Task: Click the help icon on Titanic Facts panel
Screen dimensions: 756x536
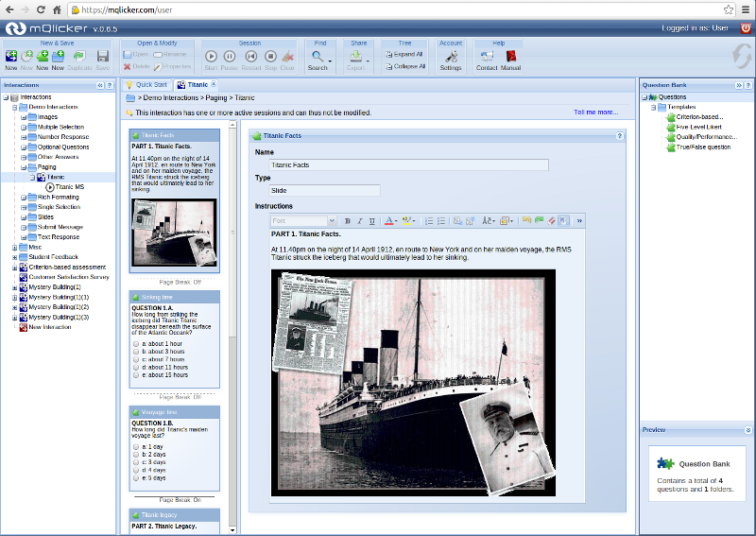Action: [x=620, y=136]
